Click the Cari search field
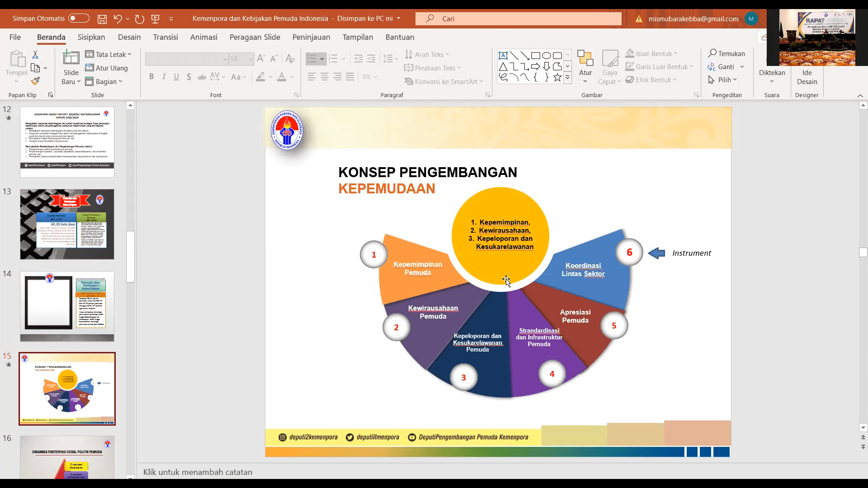The height and width of the screenshot is (488, 868). point(519,19)
